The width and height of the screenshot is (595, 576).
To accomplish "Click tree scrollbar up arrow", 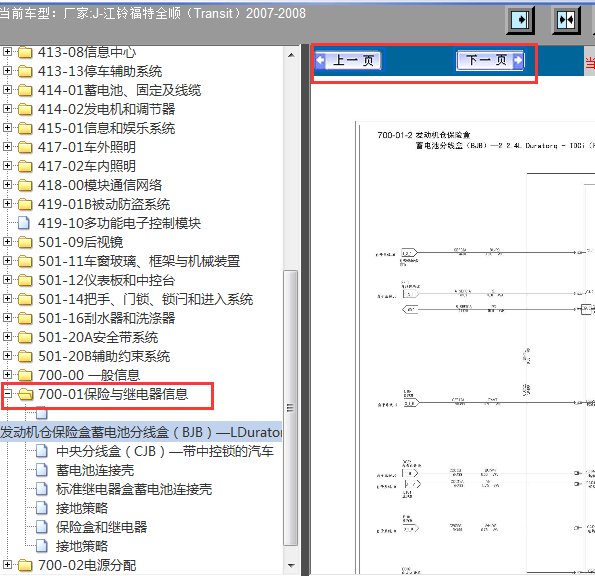I will click(x=291, y=55).
